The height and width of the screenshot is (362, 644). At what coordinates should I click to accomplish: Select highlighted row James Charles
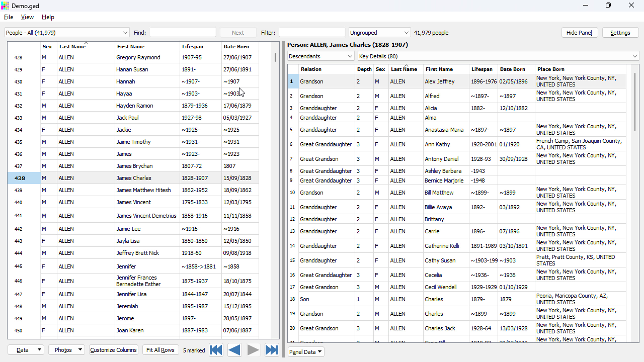pyautogui.click(x=133, y=178)
